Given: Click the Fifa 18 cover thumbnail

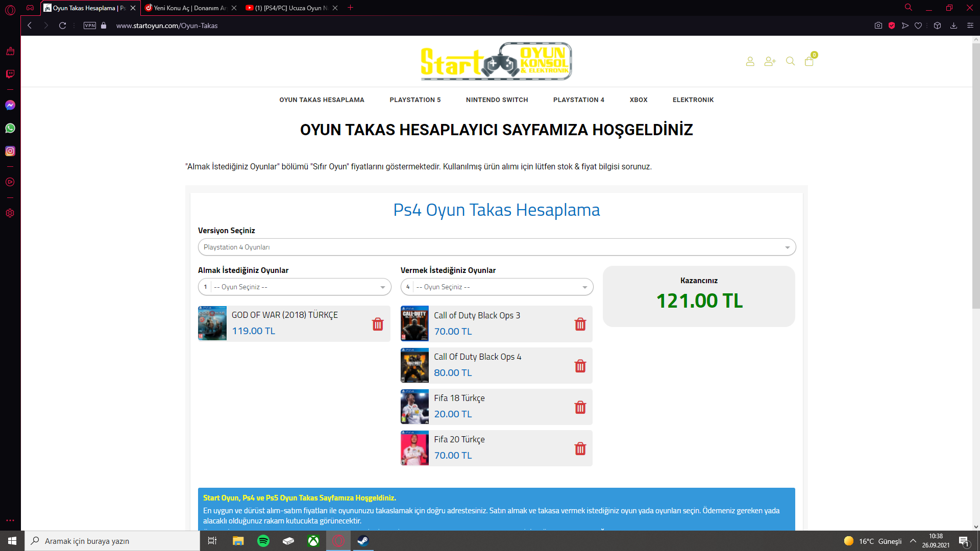Looking at the screenshot, I should click(x=414, y=407).
